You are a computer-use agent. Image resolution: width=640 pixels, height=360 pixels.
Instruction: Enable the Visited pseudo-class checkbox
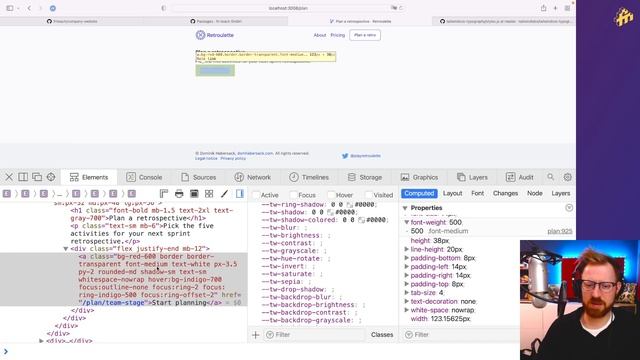pos(369,195)
